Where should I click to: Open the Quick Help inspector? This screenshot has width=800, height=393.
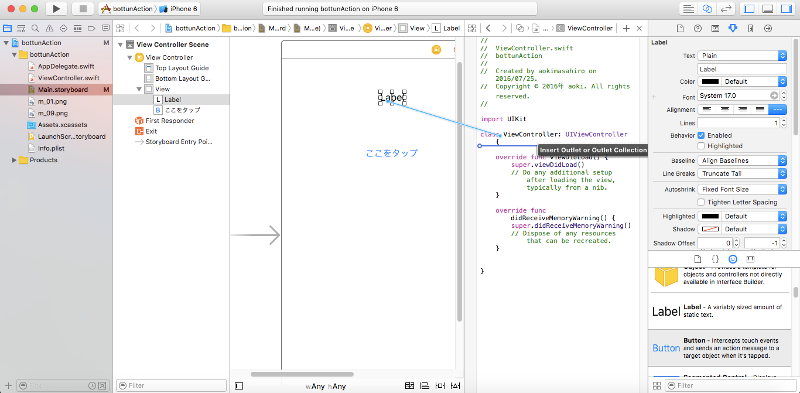[x=698, y=28]
